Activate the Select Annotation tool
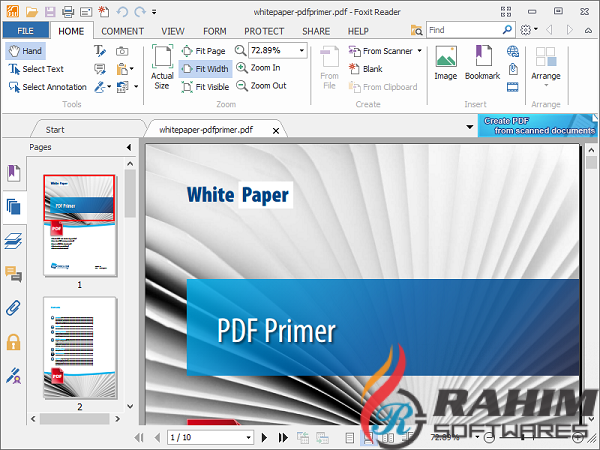The height and width of the screenshot is (450, 600). [48, 87]
